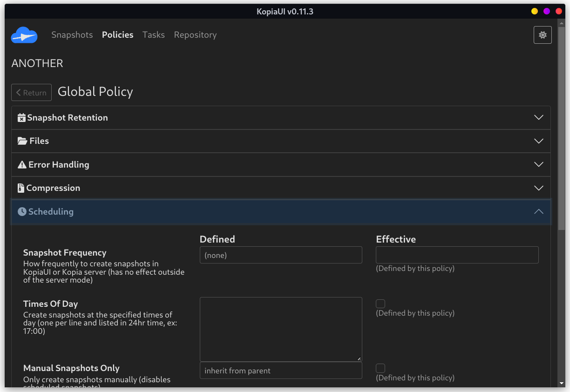Image resolution: width=570 pixels, height=392 pixels.
Task: Open the Snapshot Frequency dropdown
Action: 281,255
